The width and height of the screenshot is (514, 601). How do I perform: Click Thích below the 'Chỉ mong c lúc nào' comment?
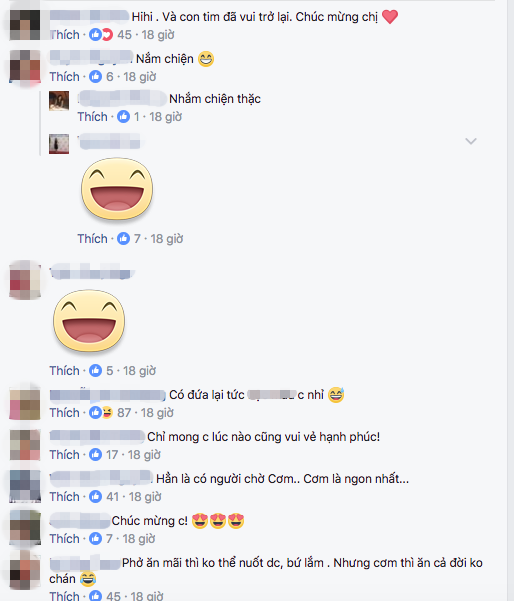point(64,455)
